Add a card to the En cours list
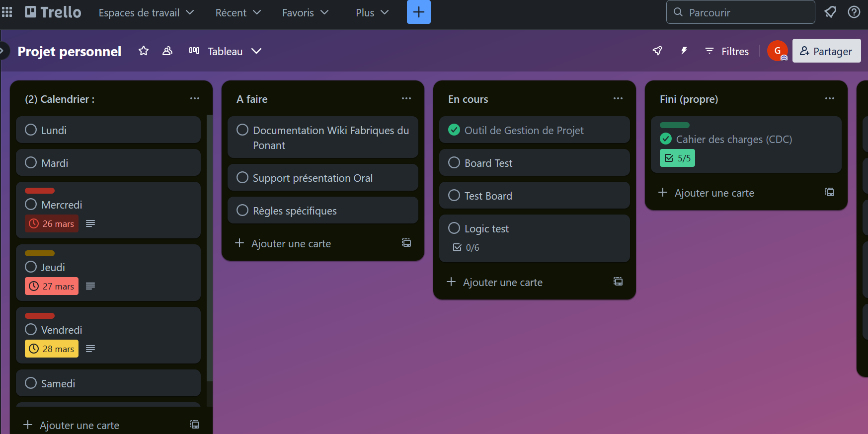The height and width of the screenshot is (434, 868). pyautogui.click(x=502, y=283)
